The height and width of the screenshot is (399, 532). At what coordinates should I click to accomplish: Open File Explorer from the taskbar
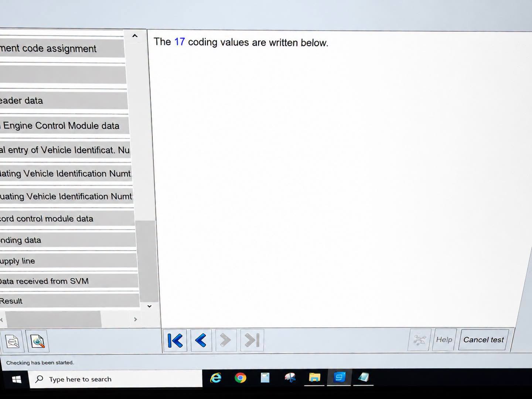[314, 377]
